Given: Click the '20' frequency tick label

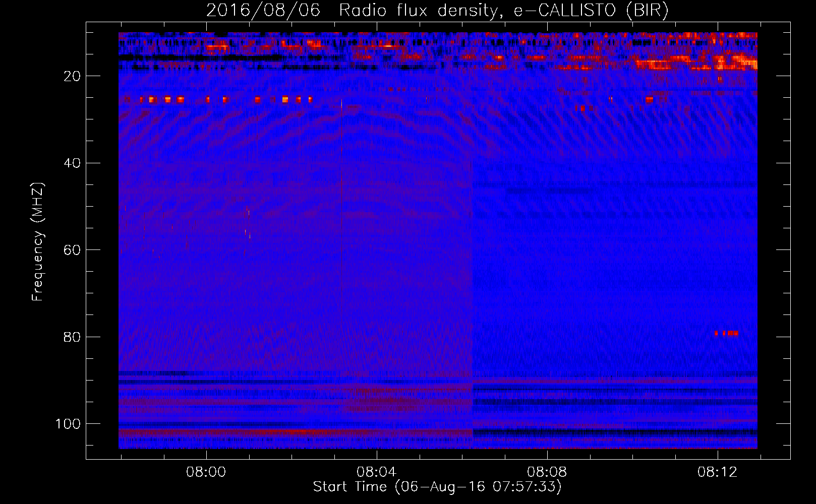Looking at the screenshot, I should 72,76.
